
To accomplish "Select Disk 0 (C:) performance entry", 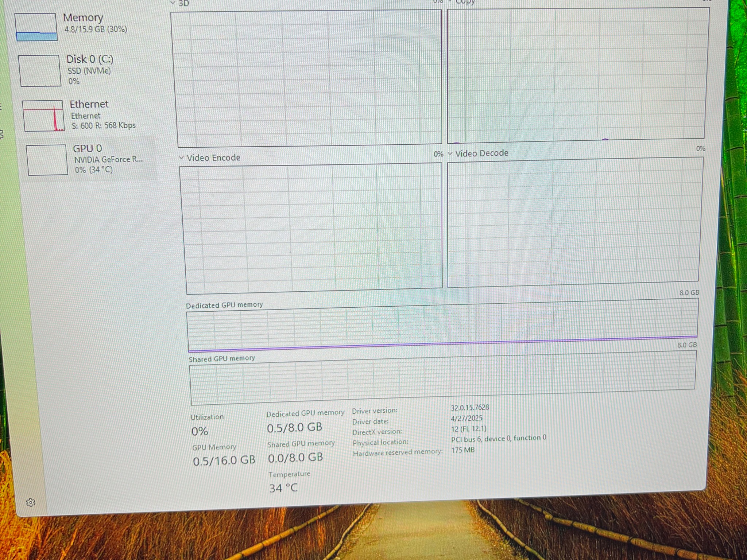I will tap(90, 59).
